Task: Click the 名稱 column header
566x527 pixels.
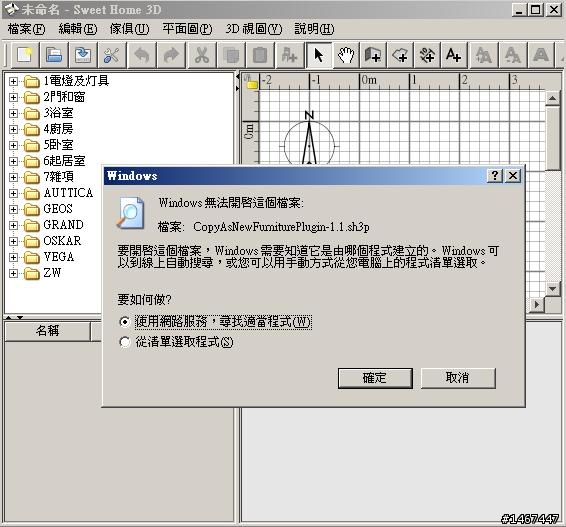Action: (x=47, y=331)
